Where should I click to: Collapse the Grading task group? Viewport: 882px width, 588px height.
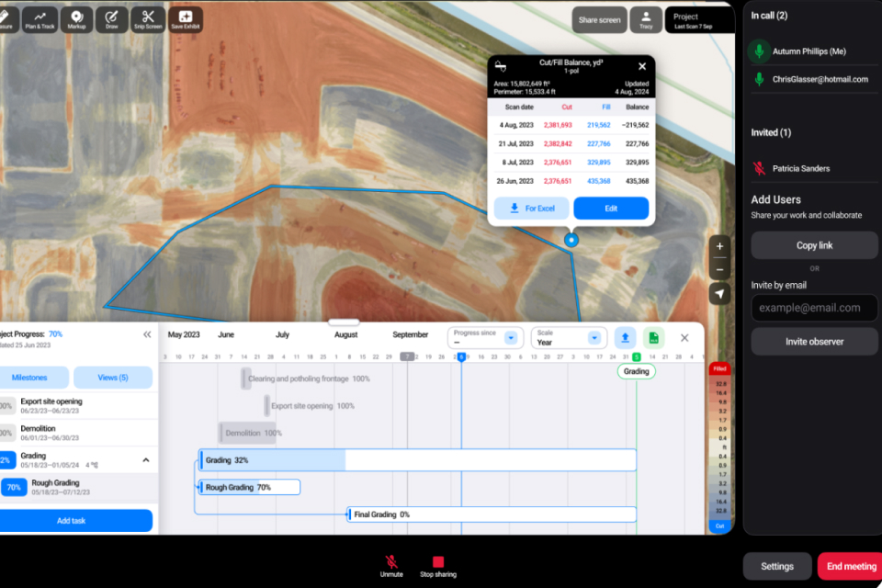[146, 460]
